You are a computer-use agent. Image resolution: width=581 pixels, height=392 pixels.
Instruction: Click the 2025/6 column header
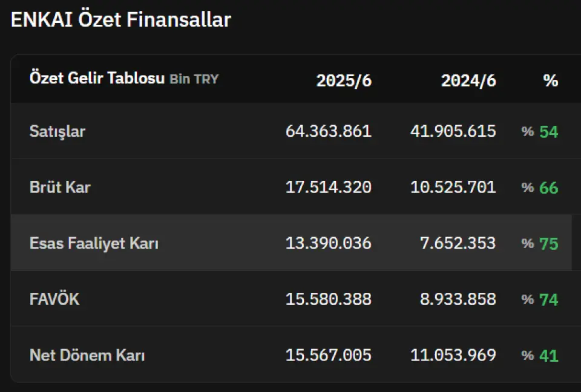[344, 80]
